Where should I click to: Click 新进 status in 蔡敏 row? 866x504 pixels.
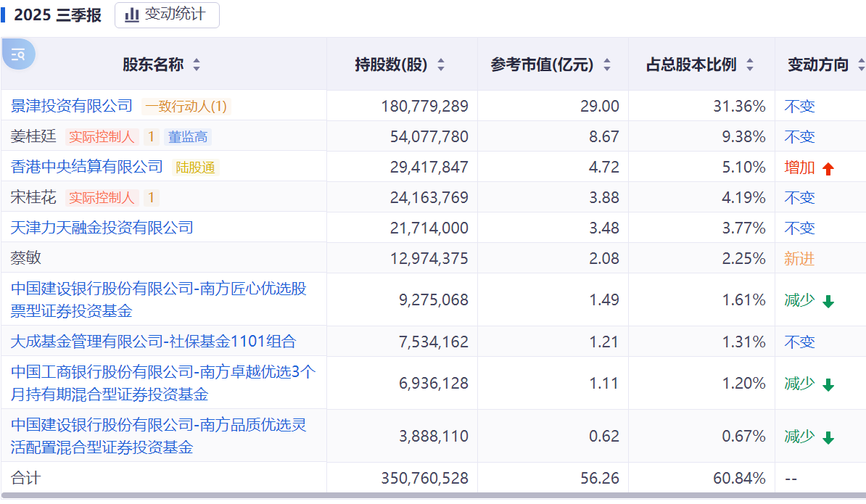(x=799, y=258)
